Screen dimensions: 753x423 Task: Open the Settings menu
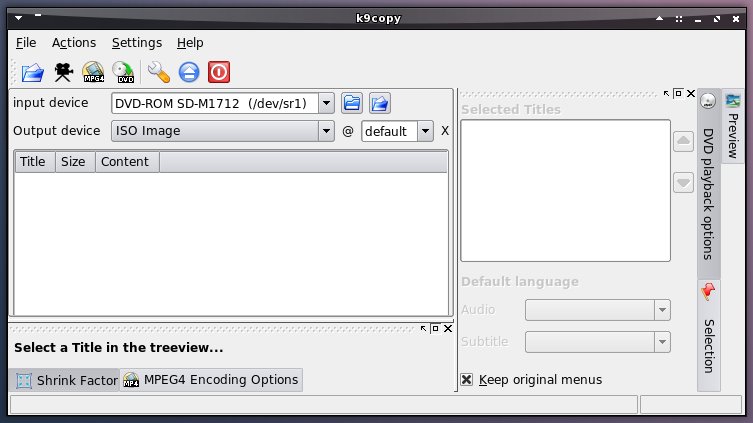click(137, 43)
